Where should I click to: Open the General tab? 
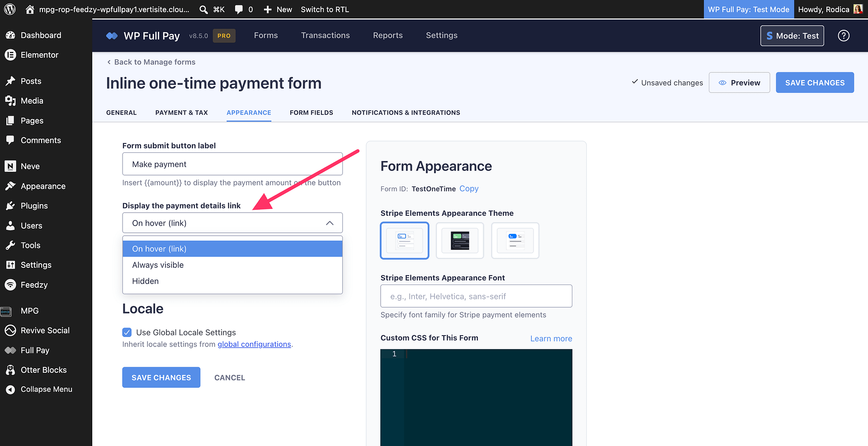point(121,113)
